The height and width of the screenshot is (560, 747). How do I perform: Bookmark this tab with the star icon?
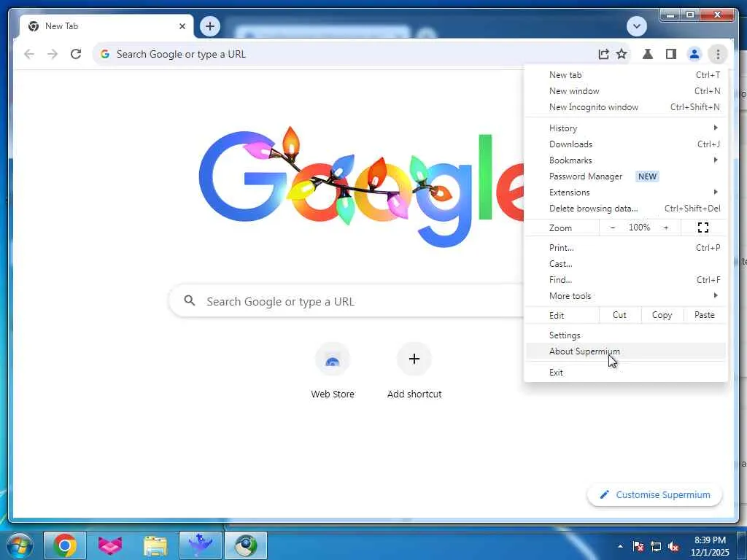click(622, 54)
